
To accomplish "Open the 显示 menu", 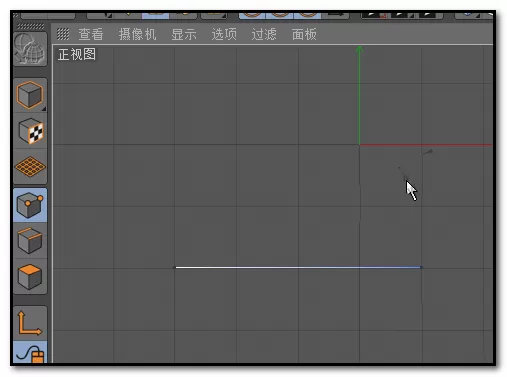I will (184, 34).
